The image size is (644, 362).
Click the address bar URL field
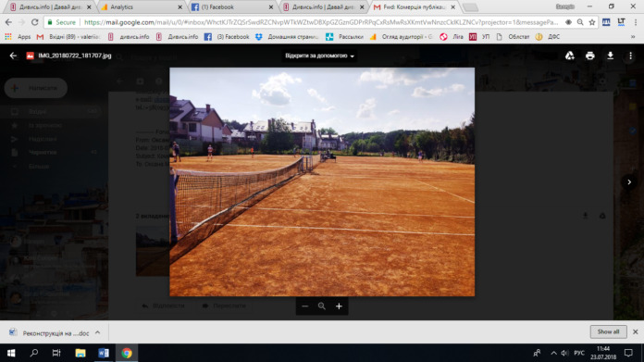click(320, 22)
